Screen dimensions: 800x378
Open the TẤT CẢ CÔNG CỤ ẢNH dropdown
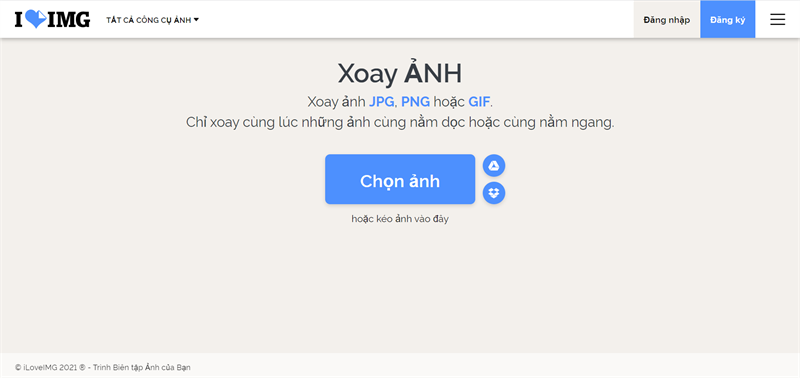click(x=153, y=20)
